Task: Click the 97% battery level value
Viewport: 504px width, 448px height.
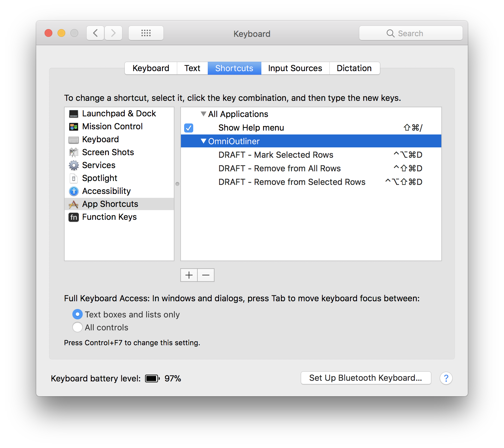Action: pos(173,379)
